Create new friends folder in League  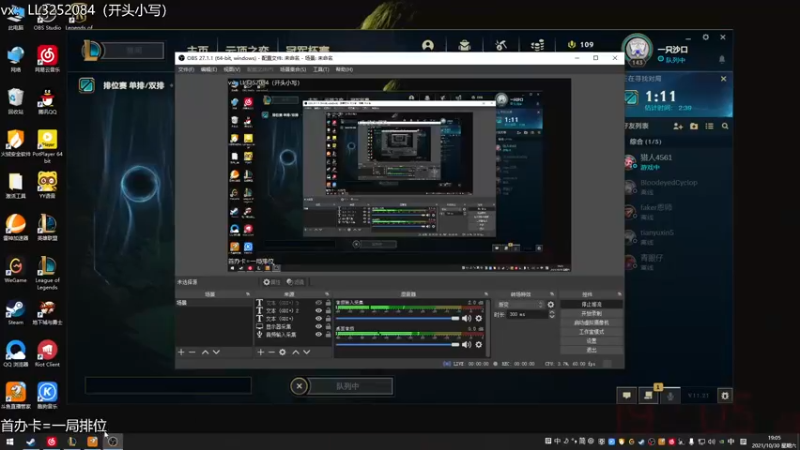(694, 126)
